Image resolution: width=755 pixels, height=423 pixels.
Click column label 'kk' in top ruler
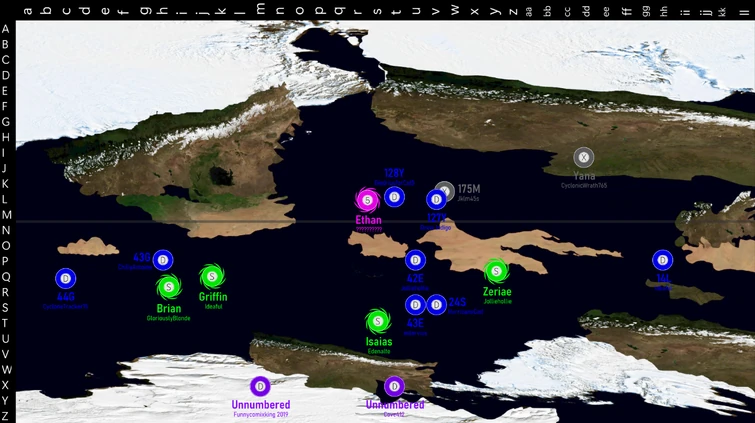pos(722,12)
